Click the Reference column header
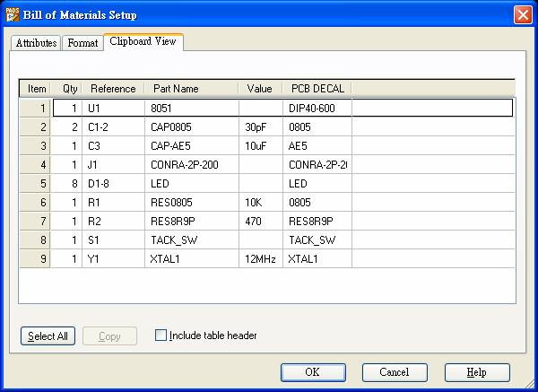Viewport: 538px width, 392px height. click(x=112, y=89)
